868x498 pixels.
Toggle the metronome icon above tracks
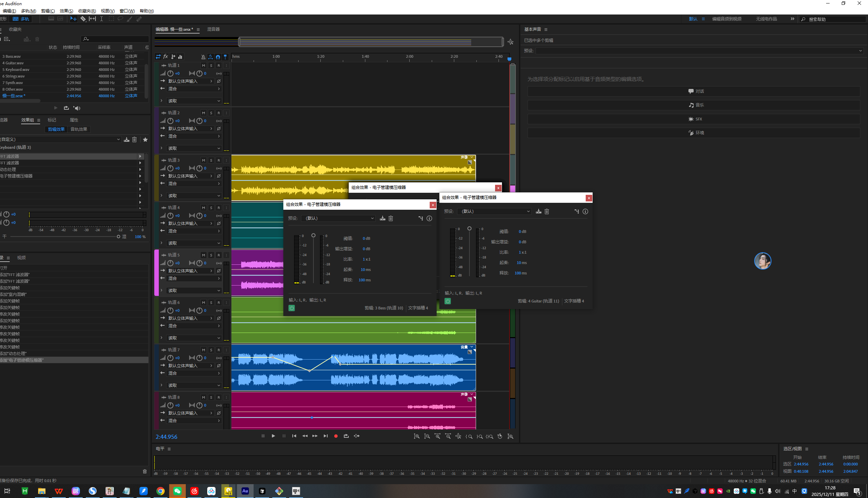(x=203, y=57)
